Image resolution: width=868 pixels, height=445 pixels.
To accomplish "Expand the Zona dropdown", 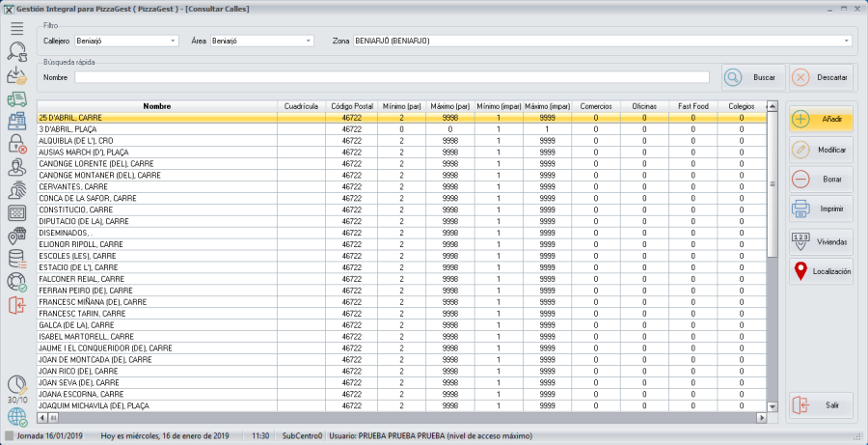I will 846,42.
